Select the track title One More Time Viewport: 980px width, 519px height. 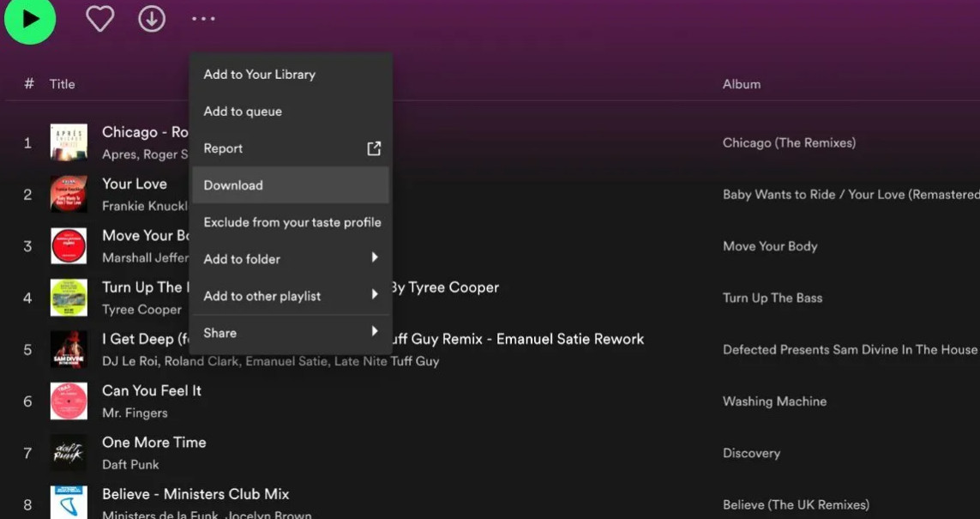(153, 442)
